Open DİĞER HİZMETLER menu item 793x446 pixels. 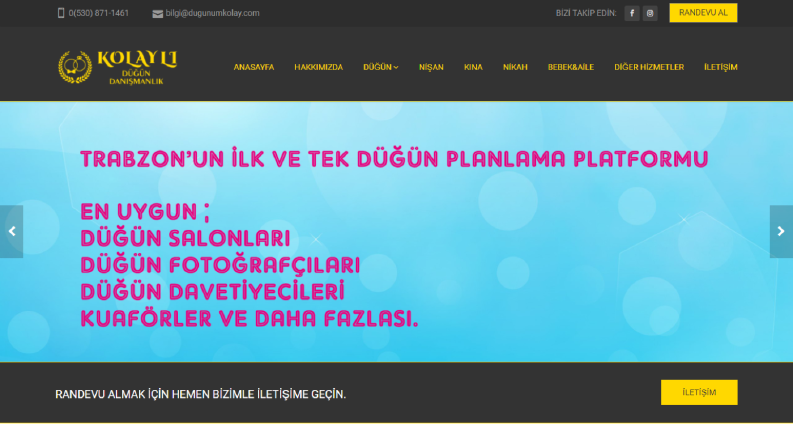pos(649,67)
